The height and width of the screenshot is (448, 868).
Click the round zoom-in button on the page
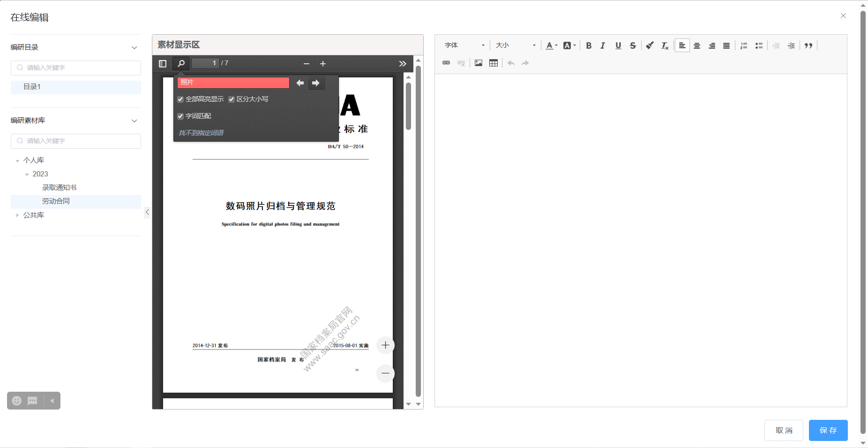(385, 345)
